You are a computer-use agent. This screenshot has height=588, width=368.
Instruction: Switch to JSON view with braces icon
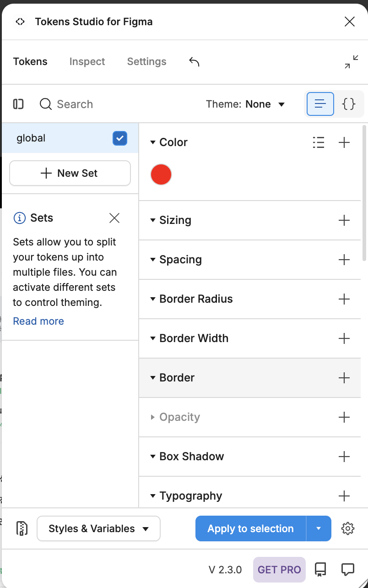pos(349,104)
